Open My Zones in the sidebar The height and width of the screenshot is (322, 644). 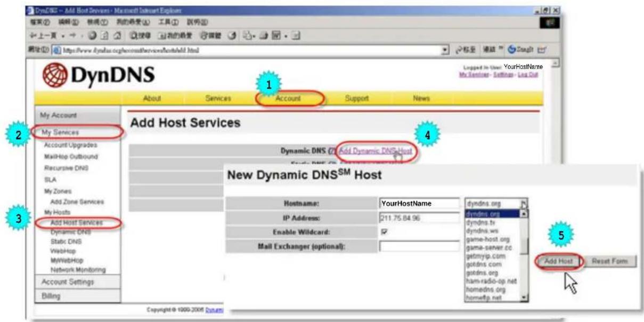pyautogui.click(x=57, y=191)
